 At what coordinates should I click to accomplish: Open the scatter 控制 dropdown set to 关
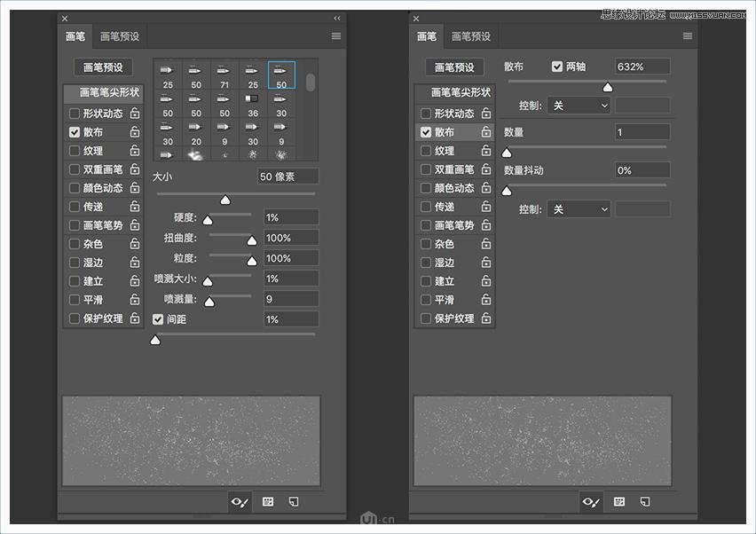578,105
